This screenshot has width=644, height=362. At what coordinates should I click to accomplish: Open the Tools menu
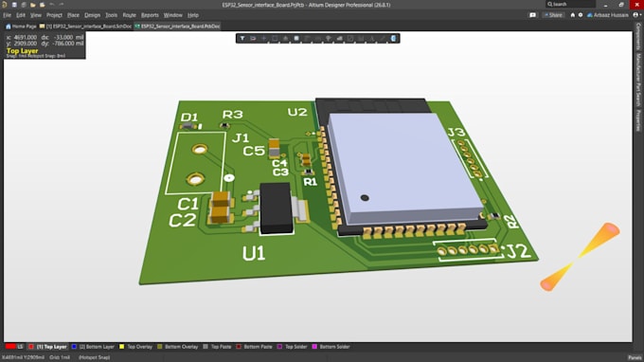tap(111, 15)
